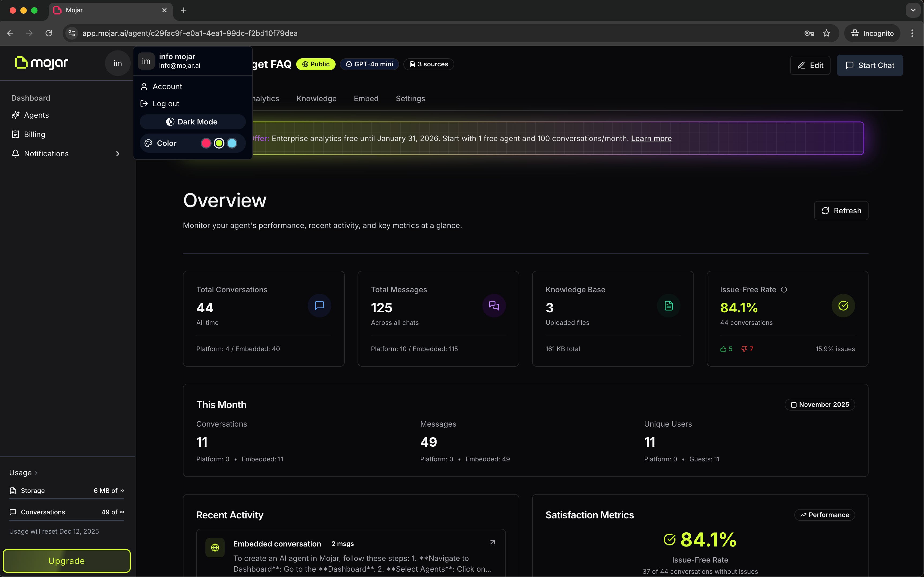Reload the page in browser
Image resolution: width=924 pixels, height=577 pixels.
(x=49, y=33)
